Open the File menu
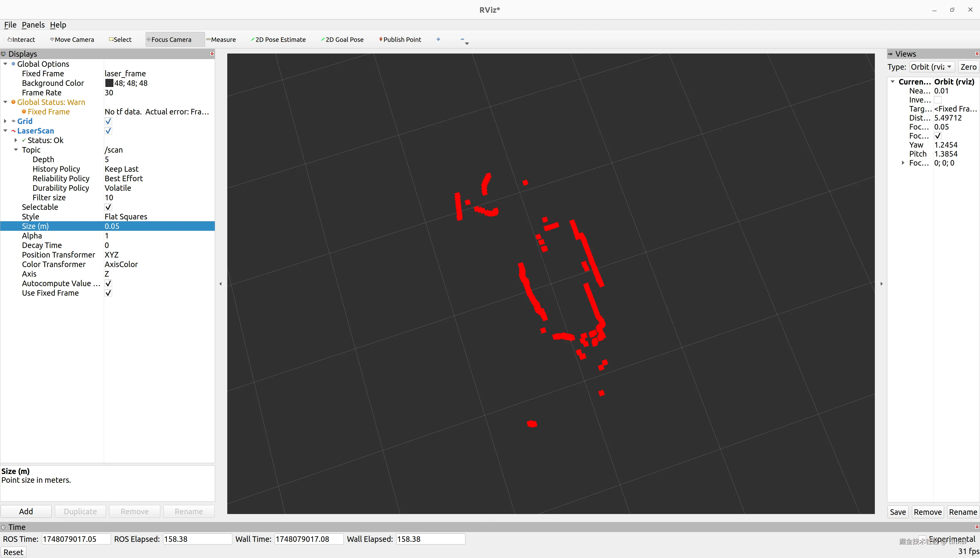 10,25
